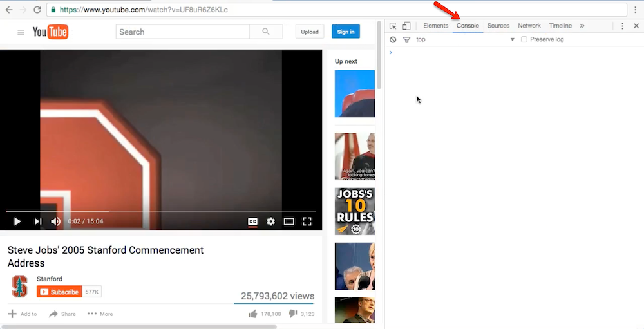Screen dimensions: 644x329
Task: Open the More actions menu
Action: (x=100, y=314)
